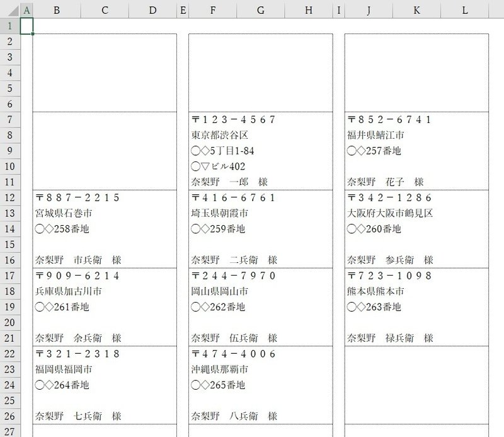The width and height of the screenshot is (504, 437).
Task: Select column header H
Action: pyautogui.click(x=309, y=10)
